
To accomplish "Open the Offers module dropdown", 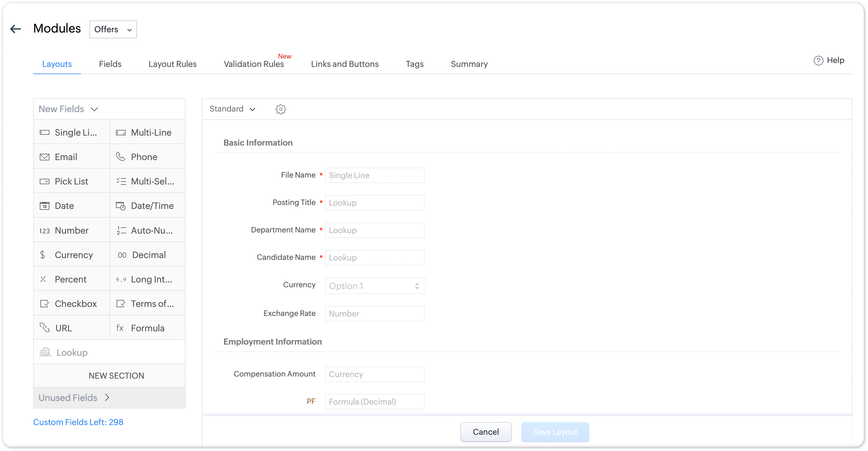I will (113, 29).
